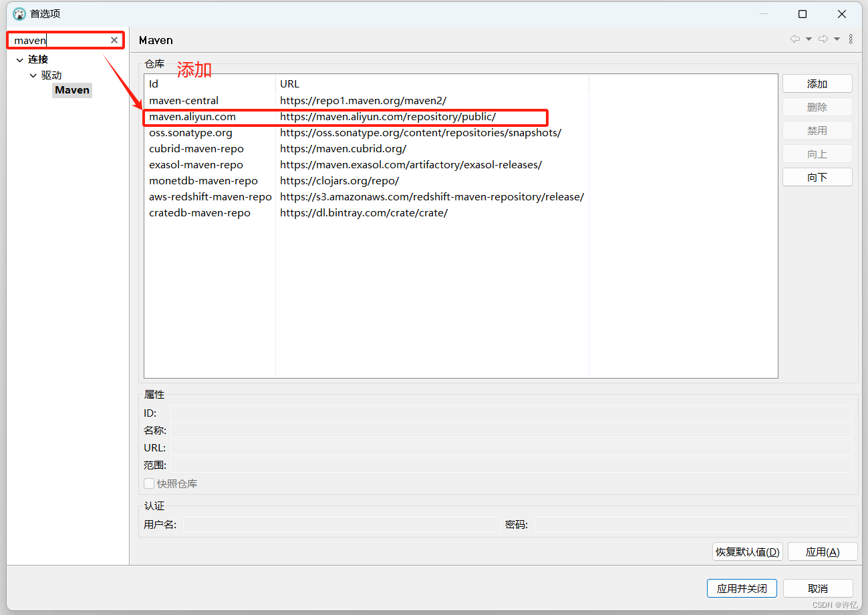Collapse the 驱动 tree node
This screenshot has height=615, width=868.
(33, 75)
